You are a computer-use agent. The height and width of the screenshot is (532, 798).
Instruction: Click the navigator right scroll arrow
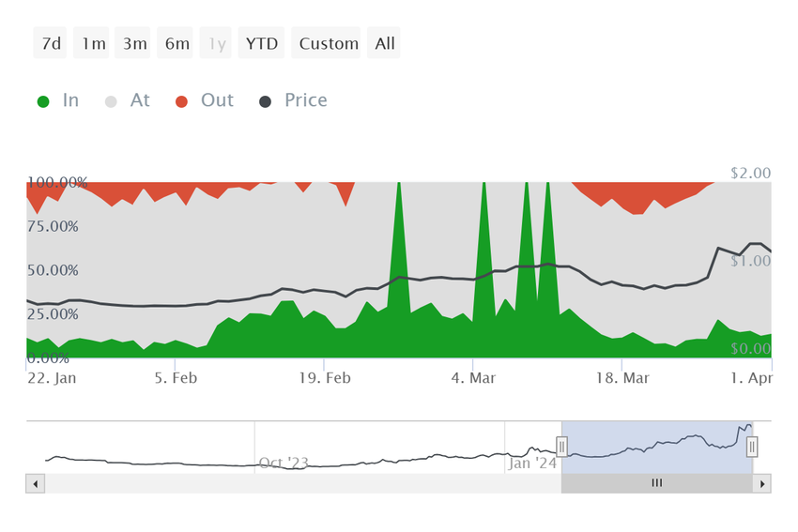click(x=762, y=483)
